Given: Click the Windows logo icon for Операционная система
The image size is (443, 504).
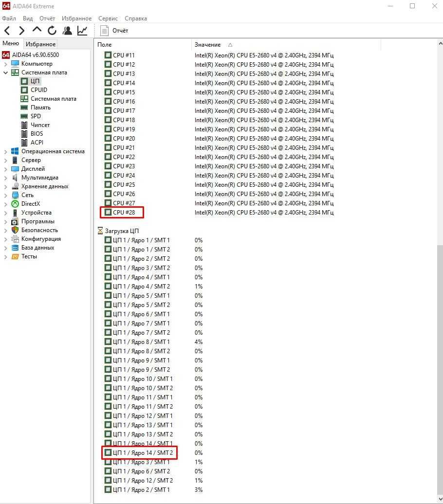Looking at the screenshot, I should click(15, 151).
